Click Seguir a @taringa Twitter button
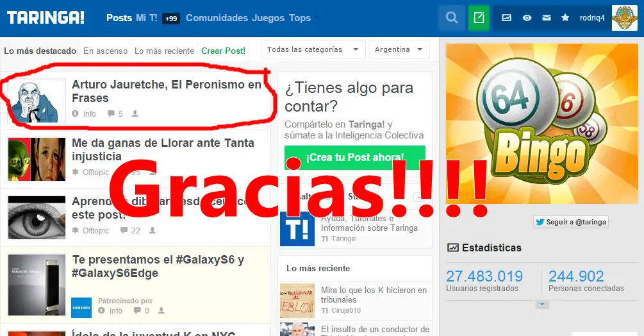 pyautogui.click(x=571, y=222)
